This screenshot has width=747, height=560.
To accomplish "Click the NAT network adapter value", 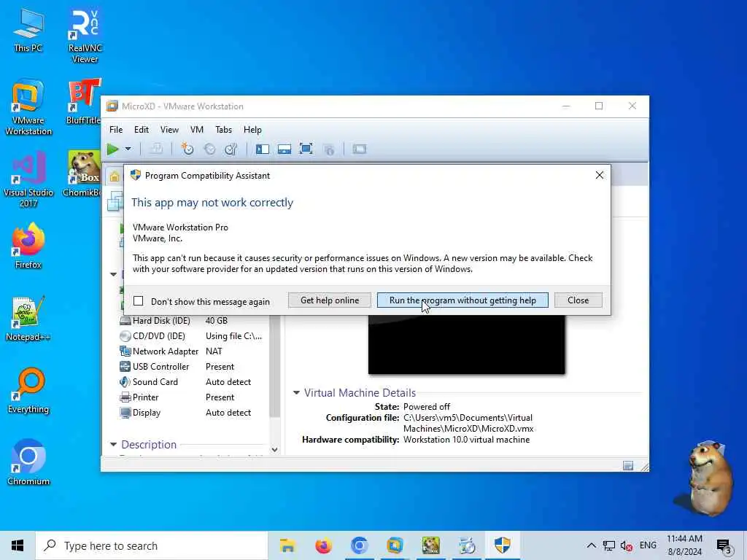I will pyautogui.click(x=214, y=351).
